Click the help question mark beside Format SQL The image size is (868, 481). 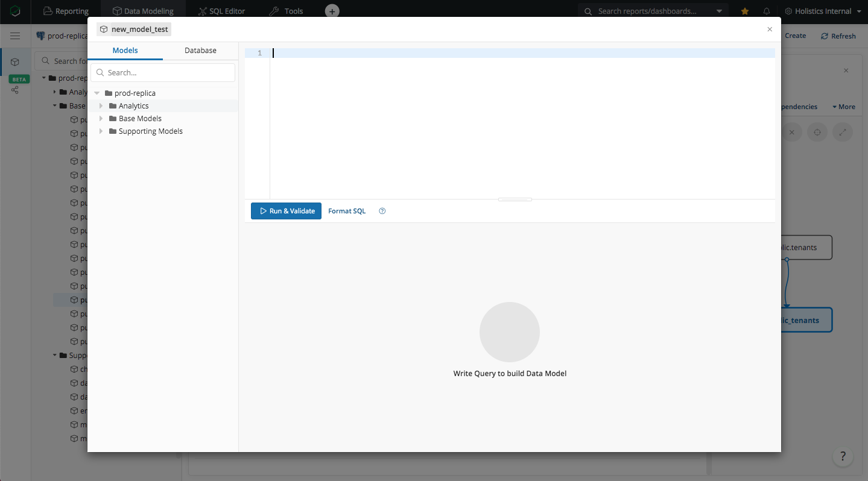click(x=382, y=211)
